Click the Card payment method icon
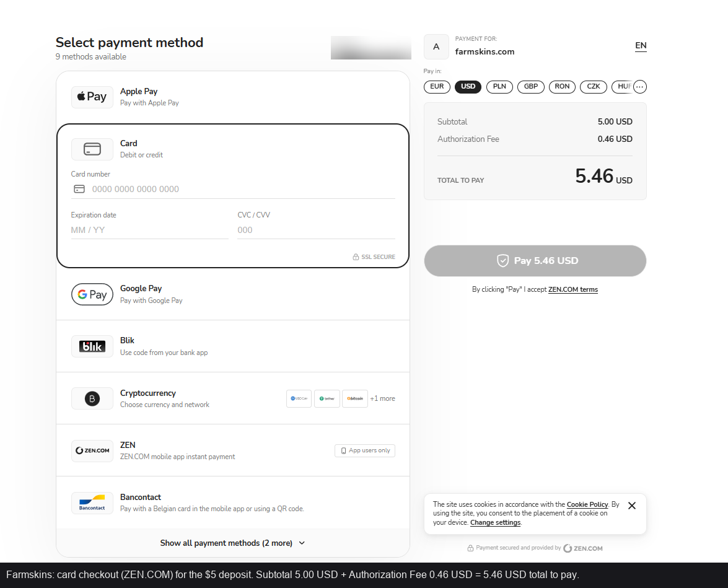 92,149
